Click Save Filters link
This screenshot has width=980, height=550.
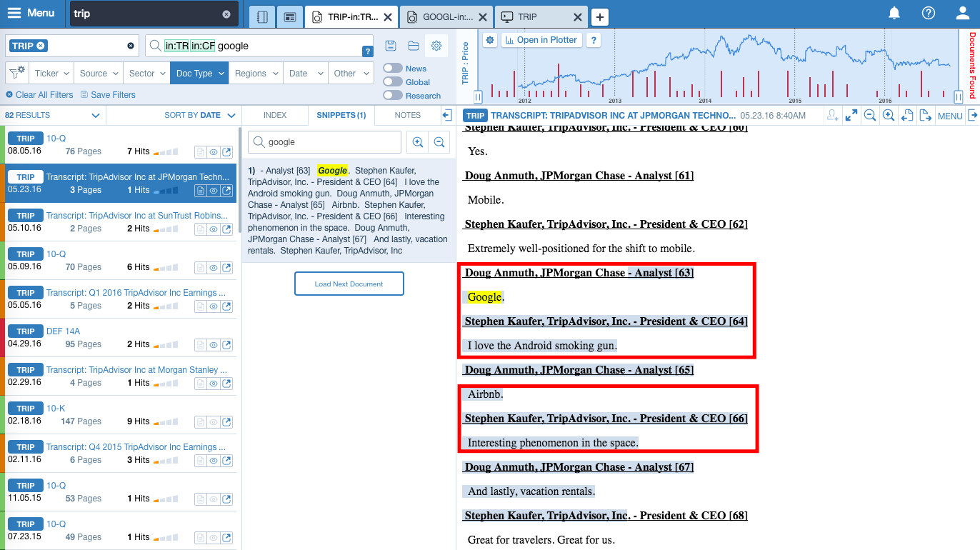point(108,95)
